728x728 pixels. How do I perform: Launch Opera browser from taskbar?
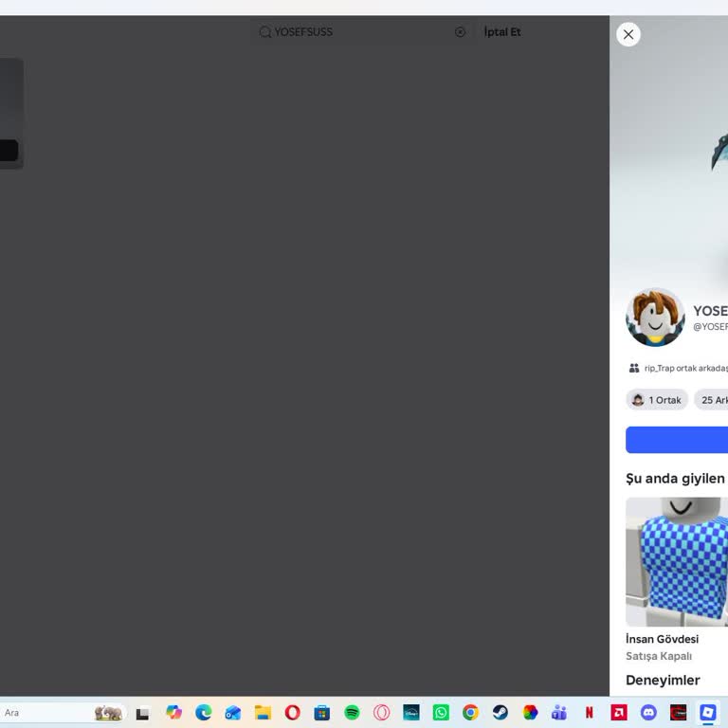pyautogui.click(x=293, y=712)
